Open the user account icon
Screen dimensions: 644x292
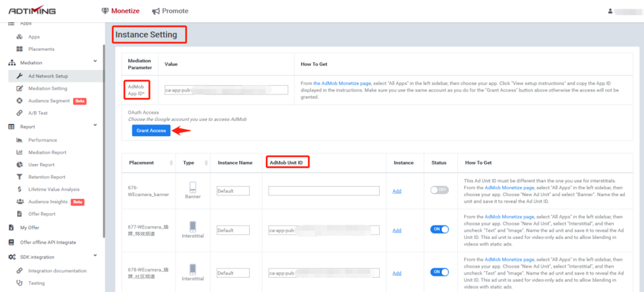tap(610, 11)
